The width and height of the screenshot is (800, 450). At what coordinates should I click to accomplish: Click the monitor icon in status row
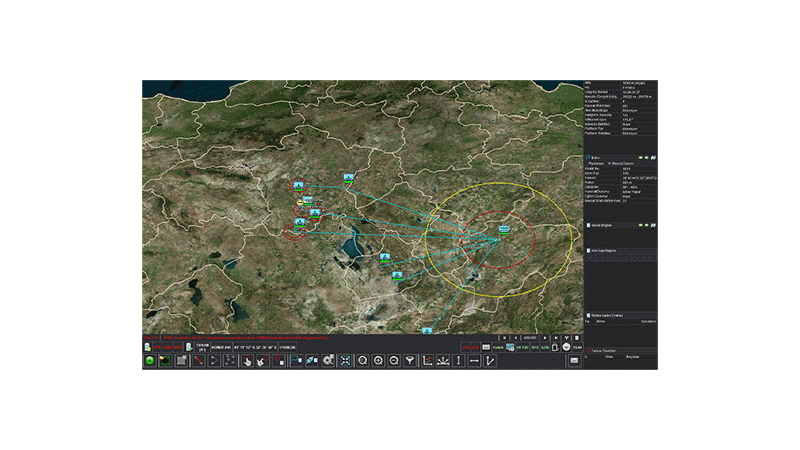tap(510, 347)
